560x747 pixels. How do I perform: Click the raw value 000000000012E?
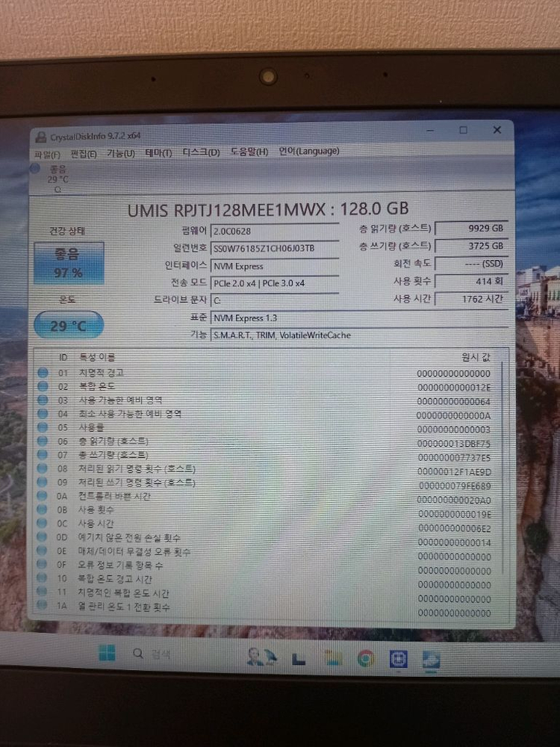(x=454, y=387)
